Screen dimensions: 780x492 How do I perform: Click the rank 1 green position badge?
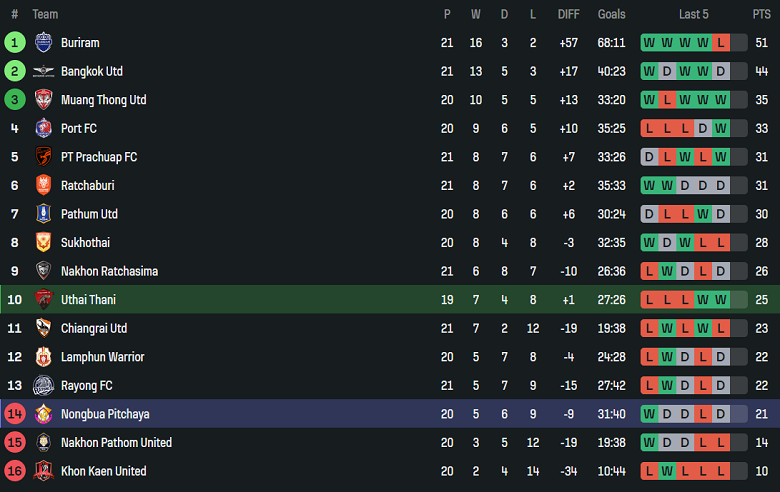pyautogui.click(x=14, y=43)
